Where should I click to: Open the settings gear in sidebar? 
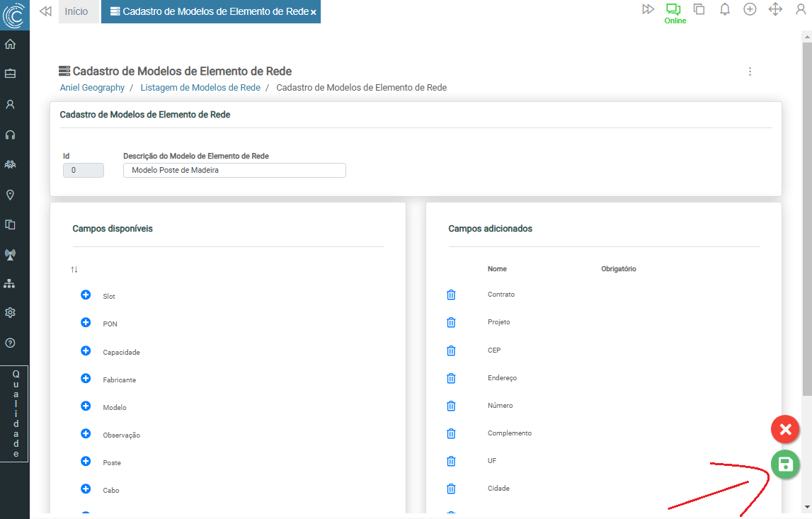click(11, 312)
